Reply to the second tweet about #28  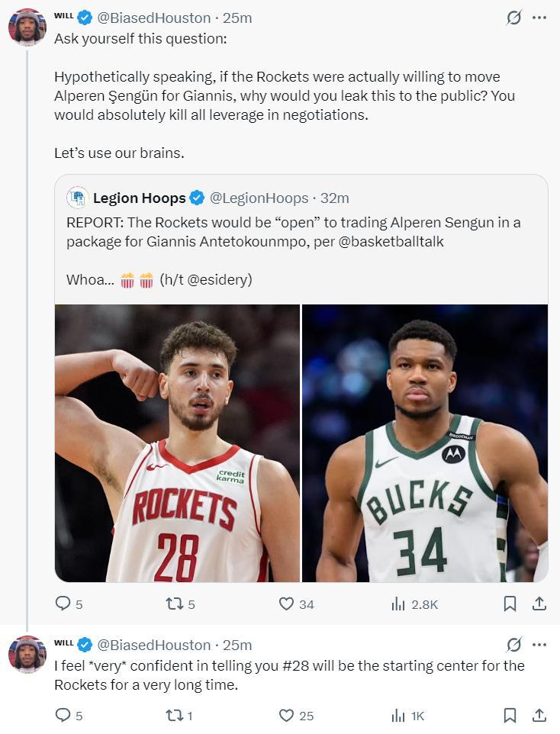(63, 715)
